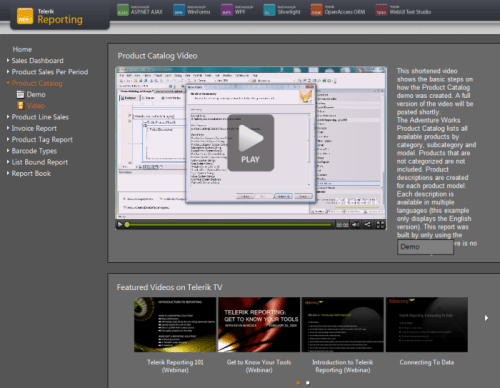Viewport: 500px width, 388px height.
Task: Click the next arrow in Featured Videos
Action: (x=486, y=318)
